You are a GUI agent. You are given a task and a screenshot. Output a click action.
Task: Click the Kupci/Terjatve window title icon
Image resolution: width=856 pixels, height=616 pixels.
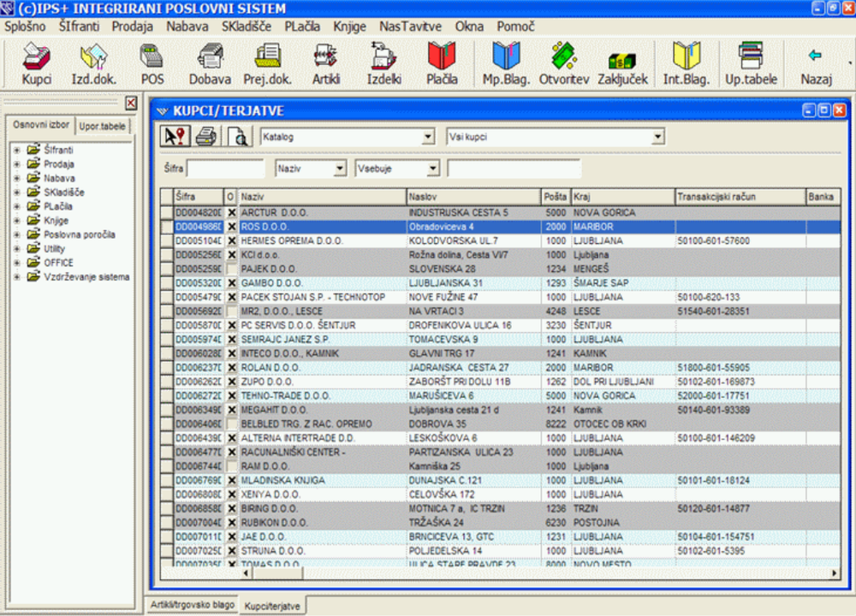(162, 111)
